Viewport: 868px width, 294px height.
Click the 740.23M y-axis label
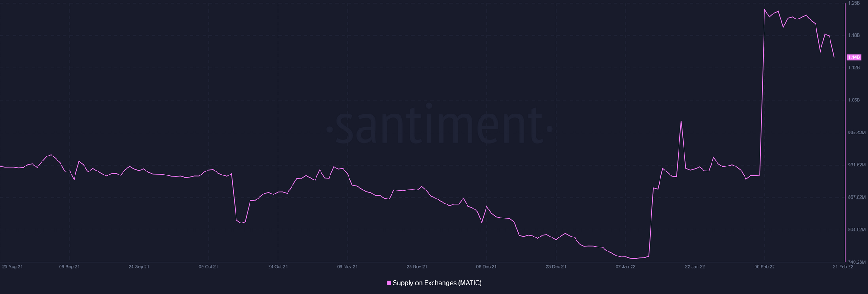pyautogui.click(x=856, y=262)
